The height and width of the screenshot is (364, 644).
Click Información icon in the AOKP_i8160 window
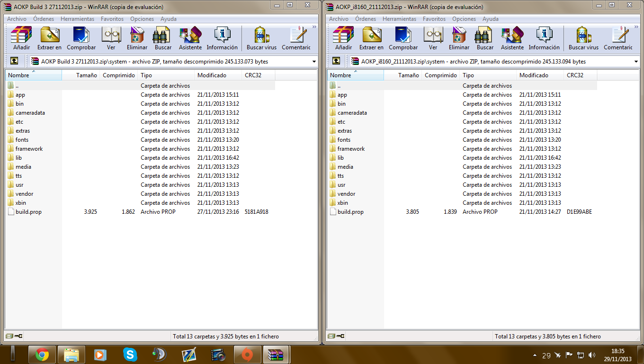(544, 38)
